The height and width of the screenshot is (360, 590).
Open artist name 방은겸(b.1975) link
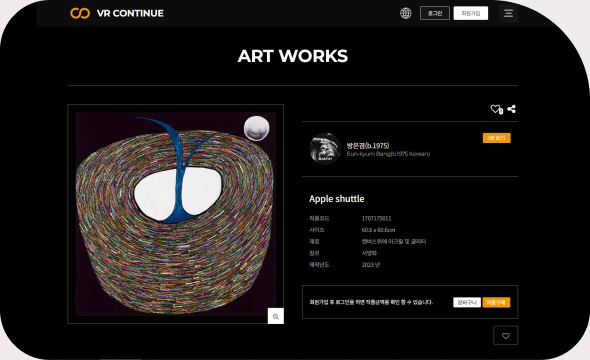coord(368,146)
